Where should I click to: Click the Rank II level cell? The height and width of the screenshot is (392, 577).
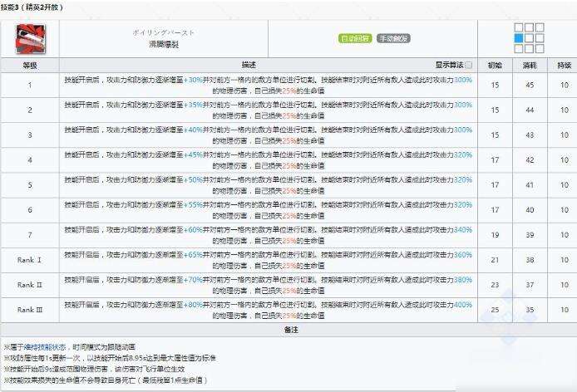(30, 285)
